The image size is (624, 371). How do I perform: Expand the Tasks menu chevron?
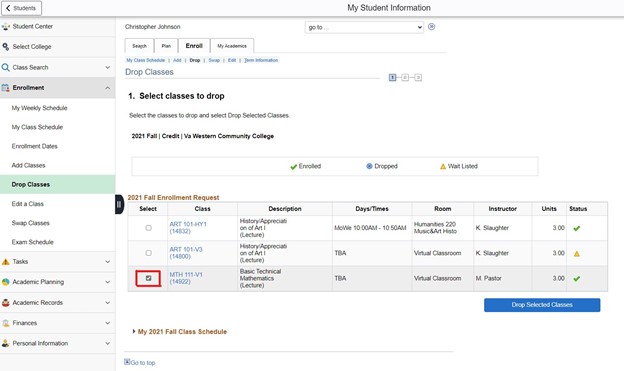[x=107, y=262]
